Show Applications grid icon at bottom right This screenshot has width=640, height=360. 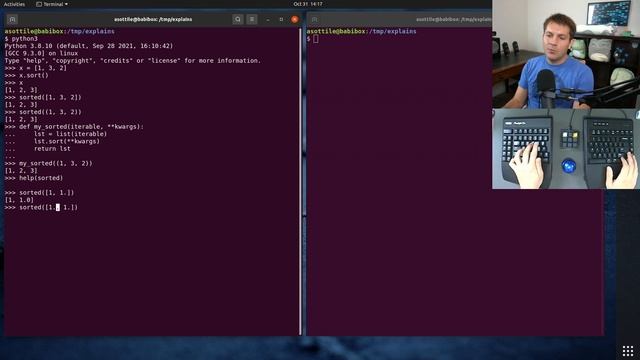628,351
